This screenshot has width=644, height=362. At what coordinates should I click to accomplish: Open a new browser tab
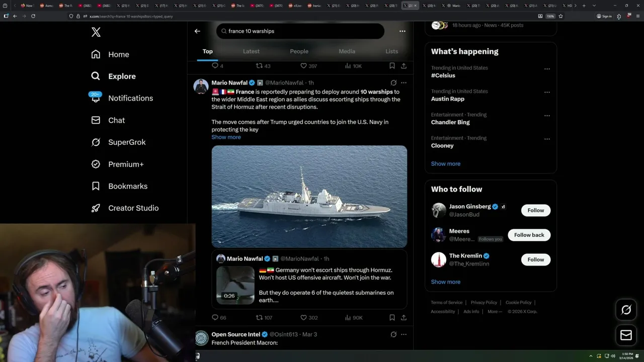click(584, 6)
